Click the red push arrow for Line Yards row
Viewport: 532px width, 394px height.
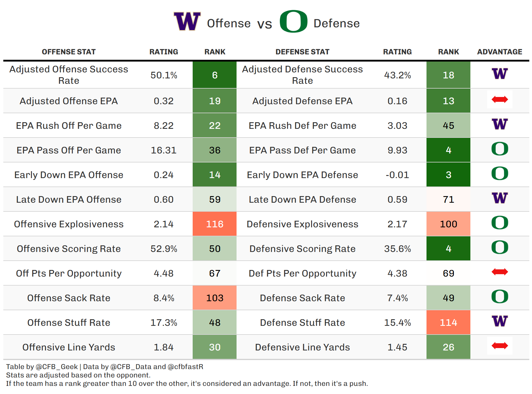click(x=500, y=346)
